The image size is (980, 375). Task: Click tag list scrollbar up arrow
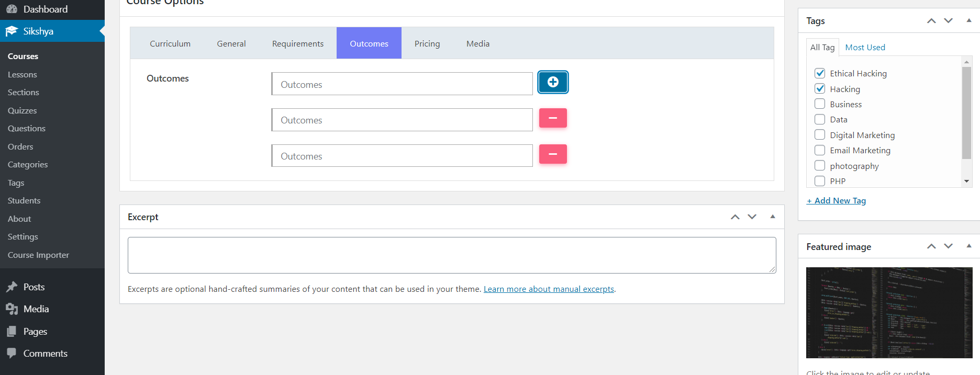pos(966,62)
